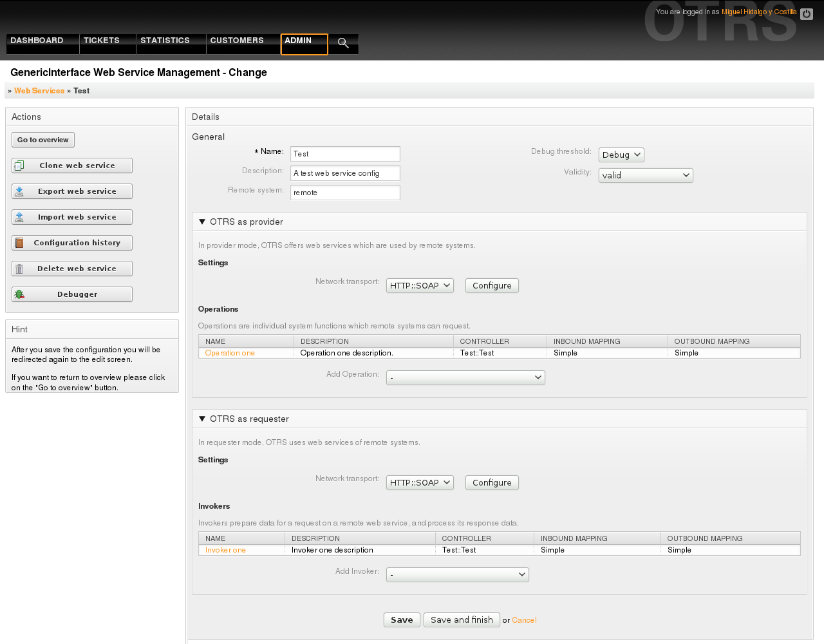Image resolution: width=824 pixels, height=644 pixels.
Task: Open the Tickets menu
Action: pos(102,41)
